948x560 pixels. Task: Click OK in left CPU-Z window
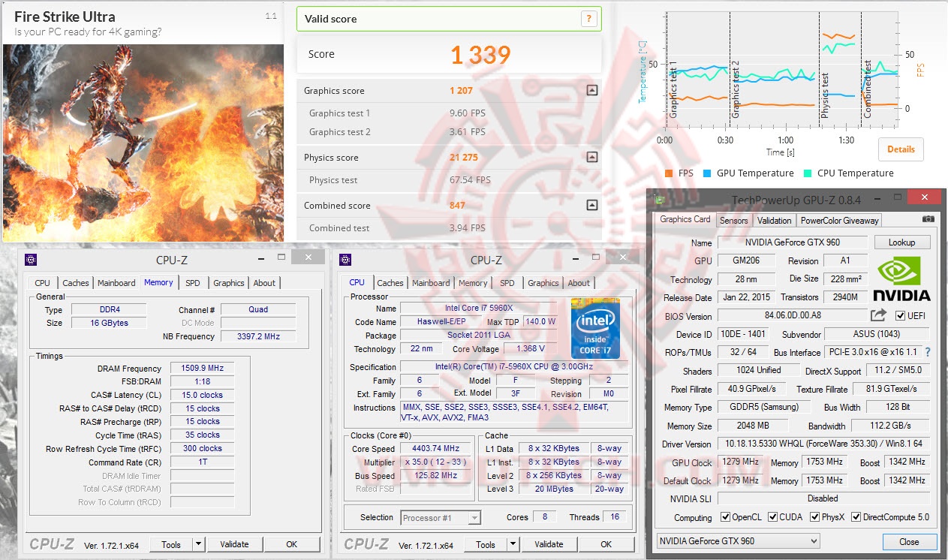click(x=292, y=544)
